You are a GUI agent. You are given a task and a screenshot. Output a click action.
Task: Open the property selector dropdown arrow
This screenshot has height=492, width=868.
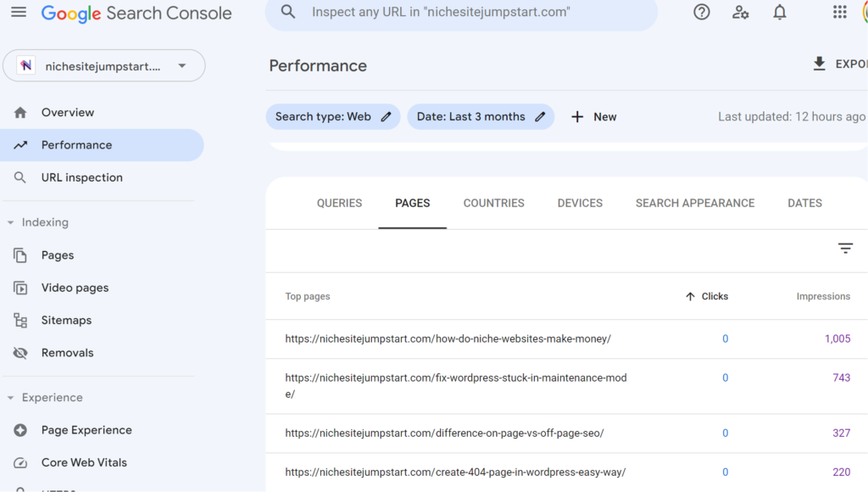pos(182,66)
